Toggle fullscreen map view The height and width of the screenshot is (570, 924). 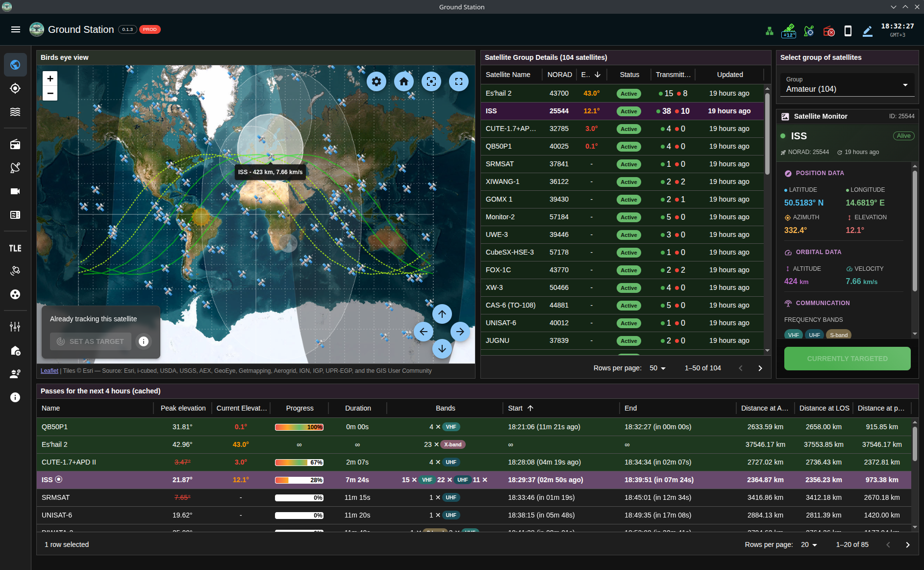point(459,81)
